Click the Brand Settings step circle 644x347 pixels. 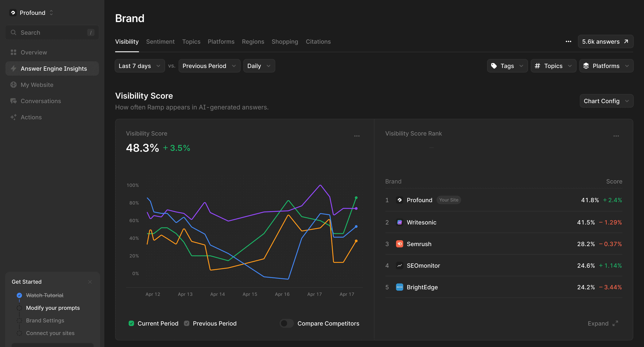click(x=19, y=320)
